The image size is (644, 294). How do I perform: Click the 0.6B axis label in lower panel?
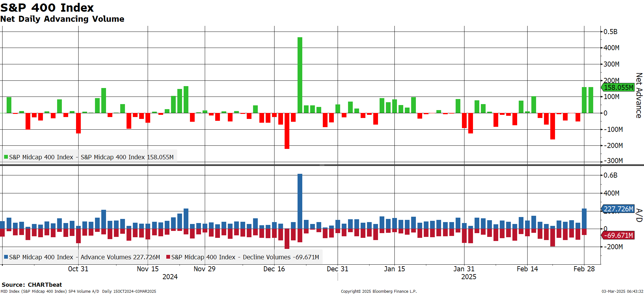611,175
